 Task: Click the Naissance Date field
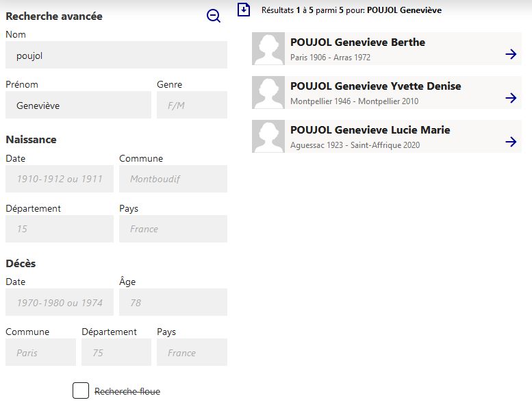(x=60, y=179)
